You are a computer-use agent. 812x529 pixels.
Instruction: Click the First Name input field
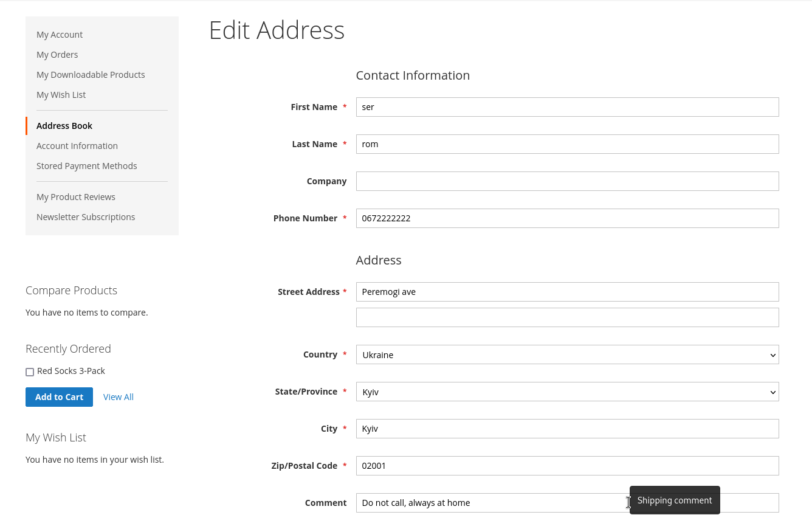(566, 107)
